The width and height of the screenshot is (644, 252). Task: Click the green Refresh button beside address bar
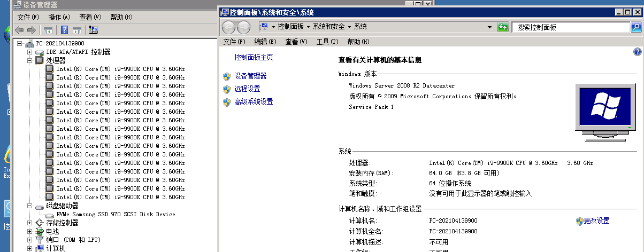(x=503, y=27)
